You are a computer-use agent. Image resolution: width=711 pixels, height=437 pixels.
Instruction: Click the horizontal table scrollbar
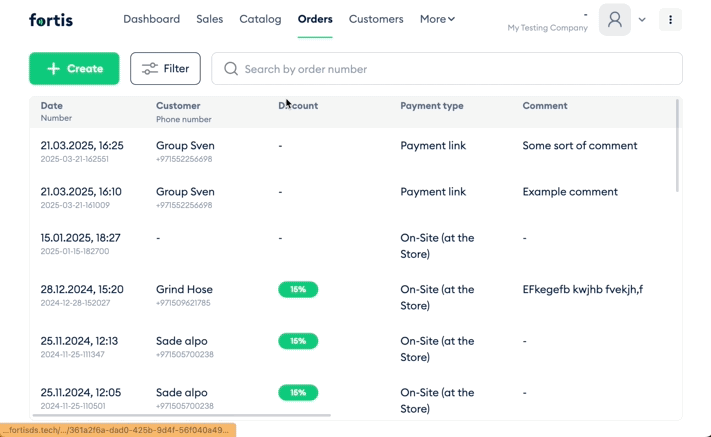click(x=182, y=415)
